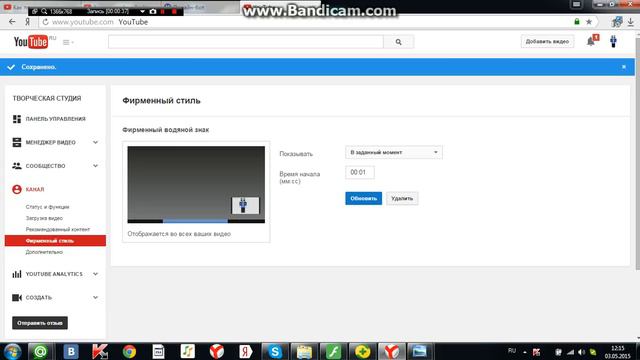The image size is (640, 360).
Task: Open the Bandicam toolbar dropdown arrow
Action: (142, 11)
